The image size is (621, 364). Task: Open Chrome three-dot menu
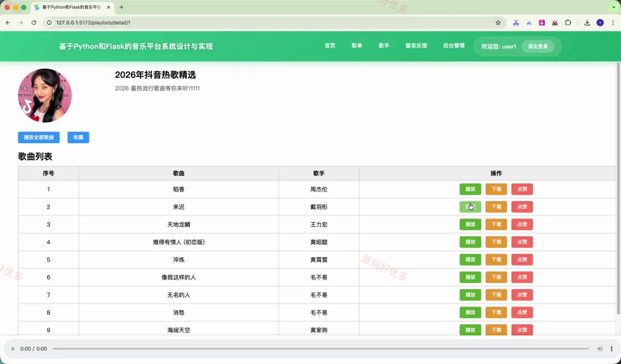(613, 22)
